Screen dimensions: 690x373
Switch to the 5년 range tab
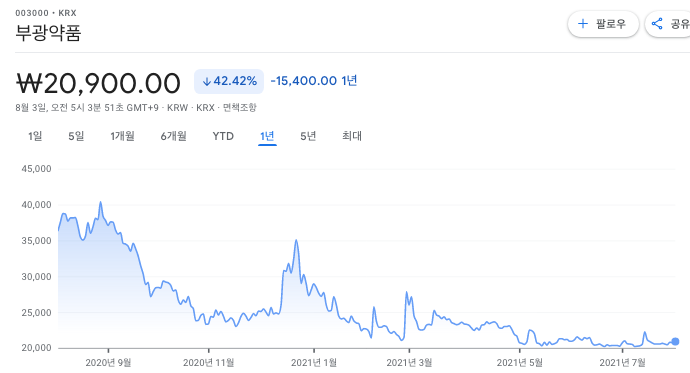(308, 136)
